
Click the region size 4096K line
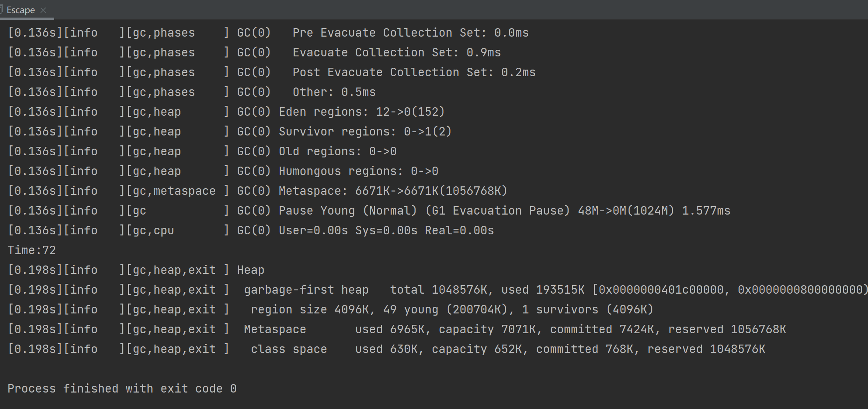(452, 309)
